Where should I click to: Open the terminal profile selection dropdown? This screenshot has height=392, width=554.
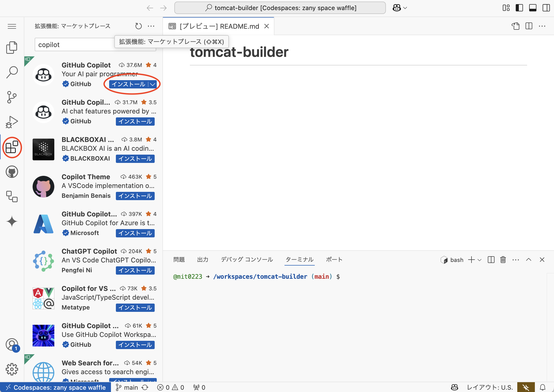[480, 260]
